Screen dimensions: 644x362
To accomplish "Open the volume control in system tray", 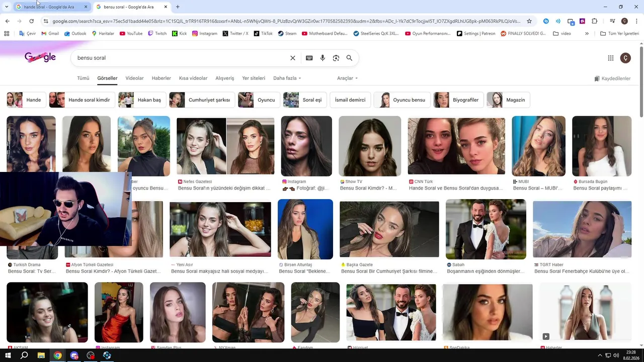I will pyautogui.click(x=616, y=355).
